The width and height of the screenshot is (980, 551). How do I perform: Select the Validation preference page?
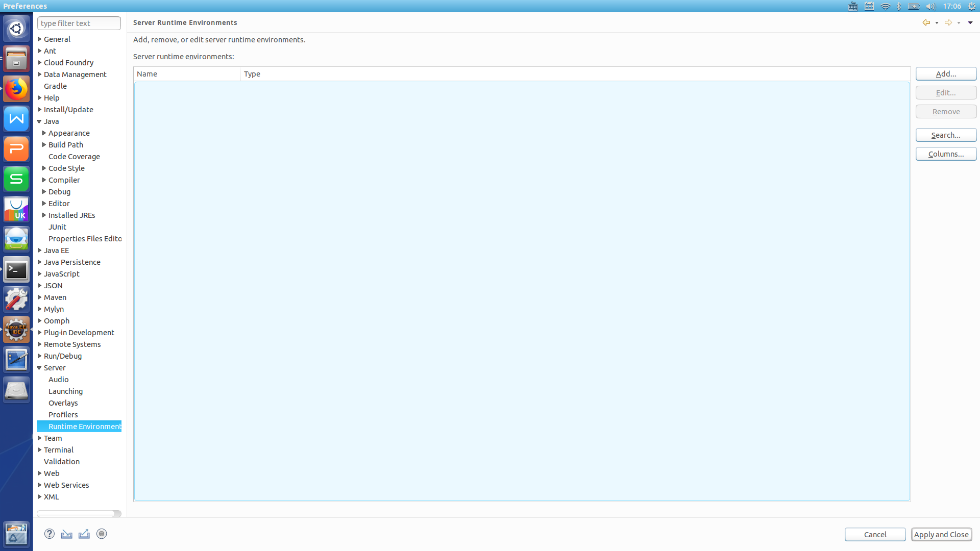[62, 462]
